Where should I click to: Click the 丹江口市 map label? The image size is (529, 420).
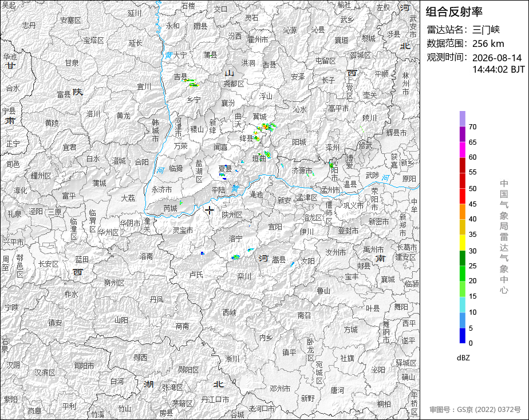click(x=215, y=399)
